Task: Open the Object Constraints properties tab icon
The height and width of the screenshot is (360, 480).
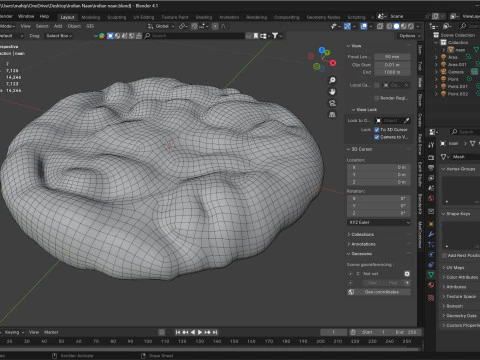Action: pos(431,265)
